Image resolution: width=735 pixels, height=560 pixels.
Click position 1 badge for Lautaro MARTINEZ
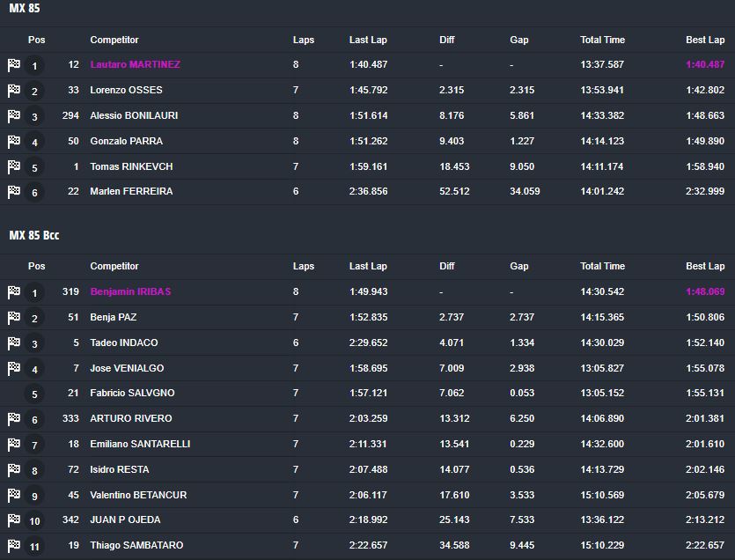pyautogui.click(x=35, y=65)
